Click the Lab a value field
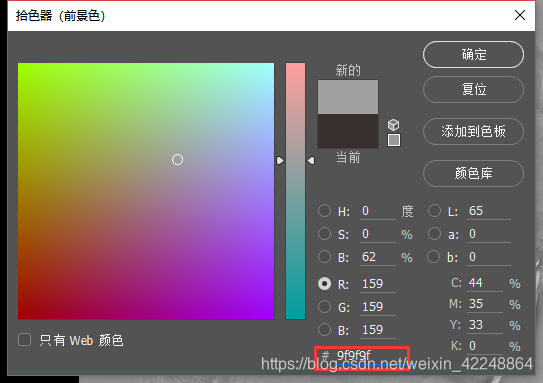This screenshot has height=383, width=543. click(489, 234)
